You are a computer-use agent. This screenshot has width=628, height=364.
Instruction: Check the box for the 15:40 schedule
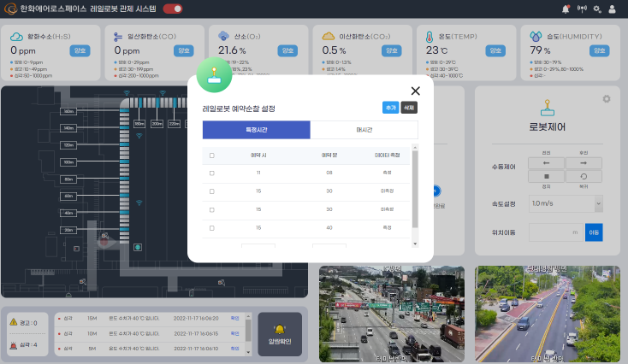pyautogui.click(x=212, y=227)
